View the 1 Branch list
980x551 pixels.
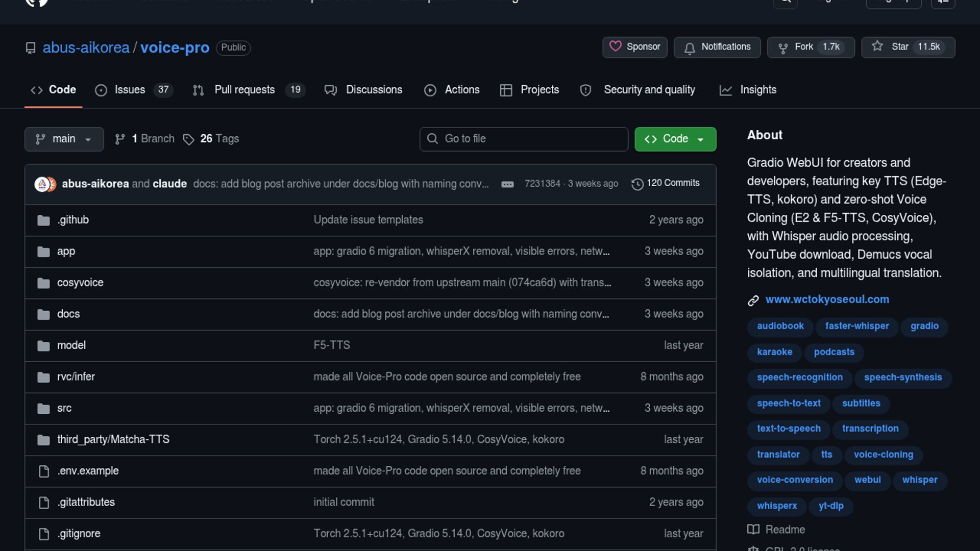pos(145,139)
